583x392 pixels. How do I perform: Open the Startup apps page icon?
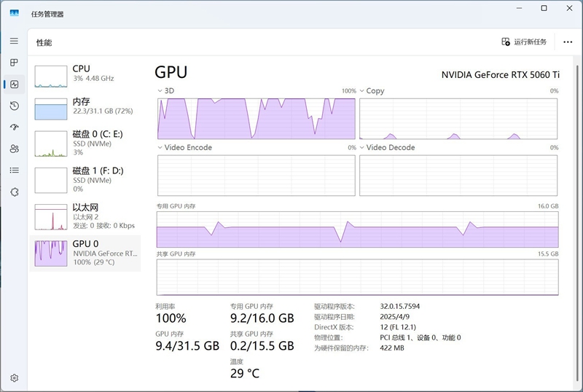point(14,127)
